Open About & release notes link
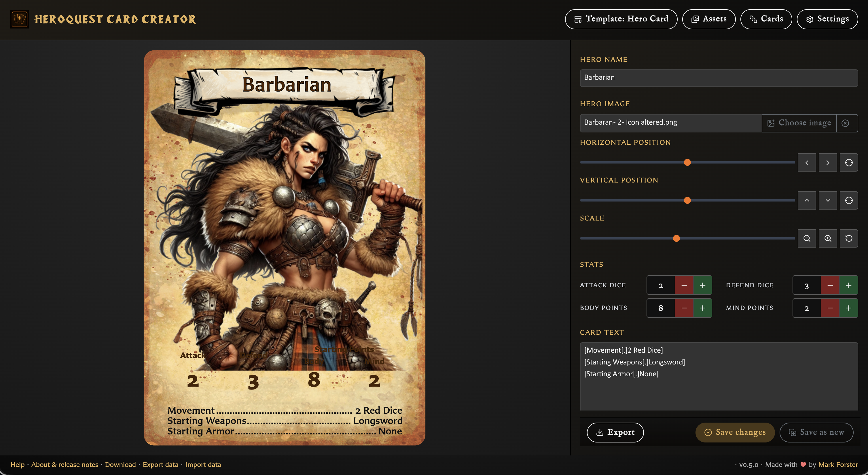 coord(65,465)
